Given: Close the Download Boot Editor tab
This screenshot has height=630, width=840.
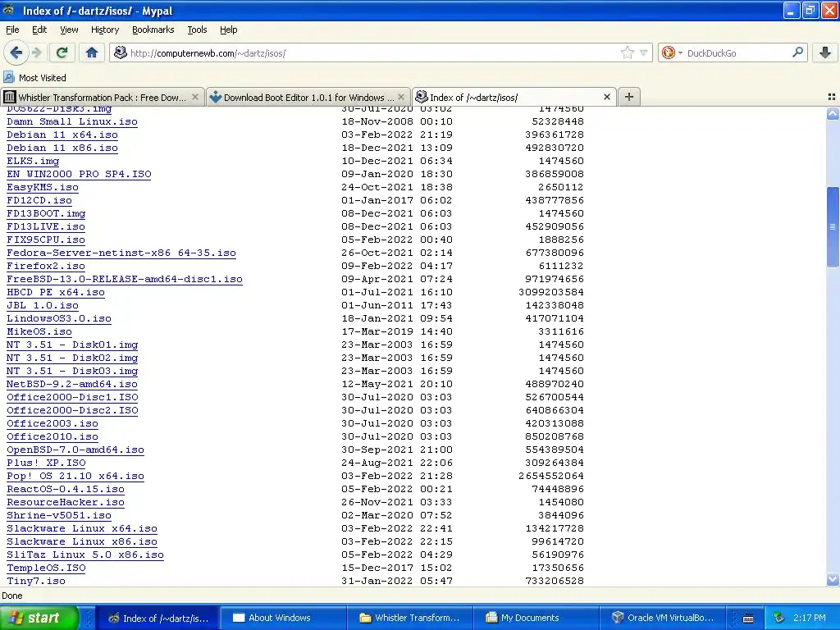Looking at the screenshot, I should (x=400, y=97).
